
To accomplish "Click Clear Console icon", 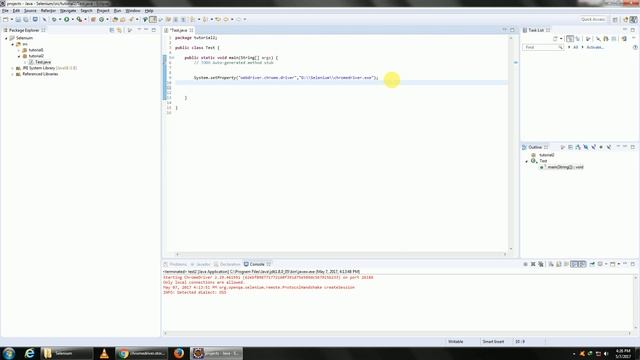I will point(551,264).
